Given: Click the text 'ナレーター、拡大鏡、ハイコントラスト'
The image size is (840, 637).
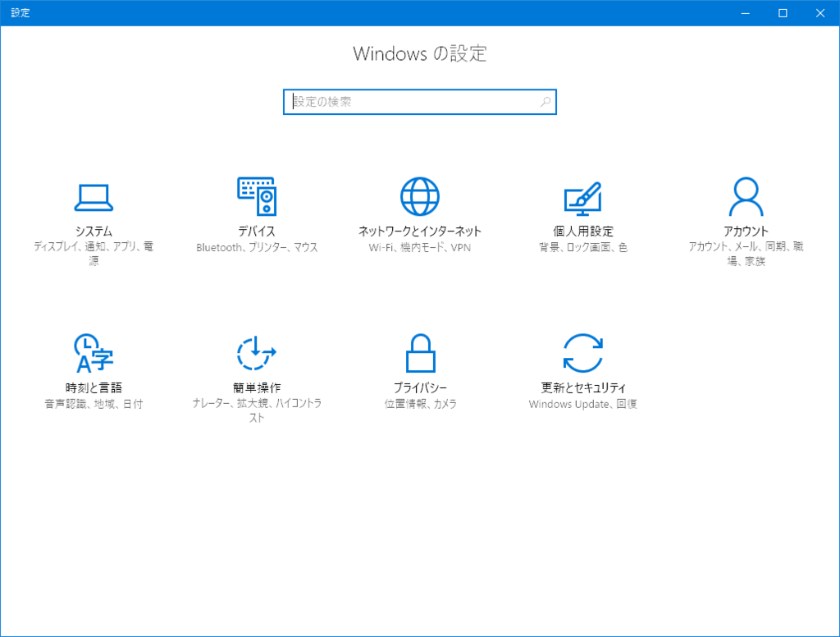Looking at the screenshot, I should pyautogui.click(x=257, y=410).
